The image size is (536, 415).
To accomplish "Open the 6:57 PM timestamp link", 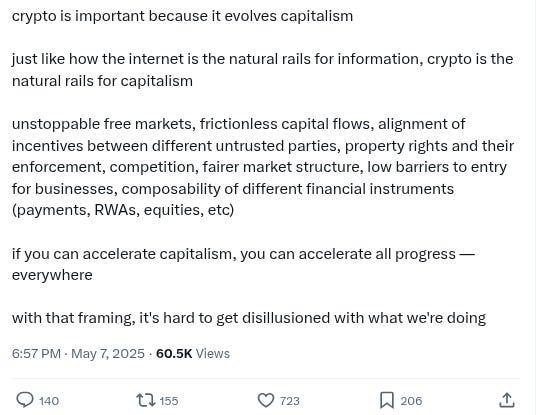I will (36, 353).
